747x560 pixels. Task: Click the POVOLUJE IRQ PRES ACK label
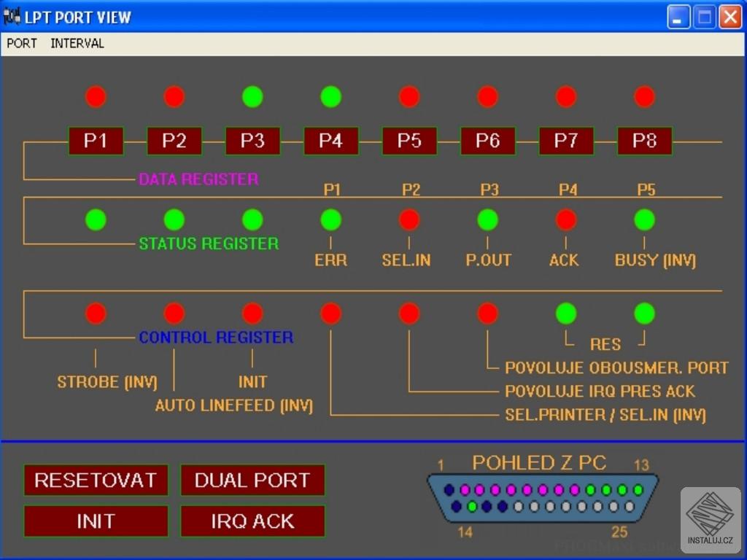pyautogui.click(x=600, y=392)
